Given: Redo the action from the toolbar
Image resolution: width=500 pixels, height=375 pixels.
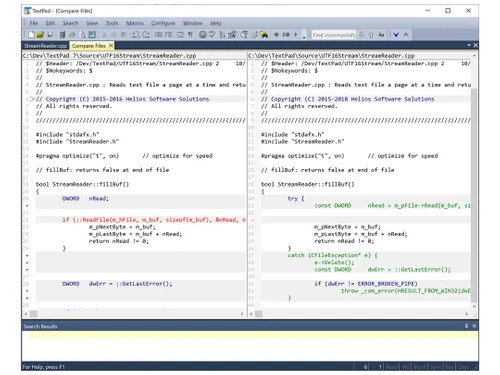Looking at the screenshot, I should 146,35.
